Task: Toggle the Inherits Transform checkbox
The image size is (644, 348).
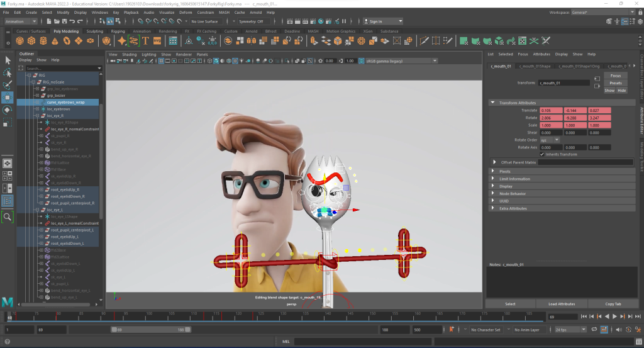Action: (x=542, y=154)
